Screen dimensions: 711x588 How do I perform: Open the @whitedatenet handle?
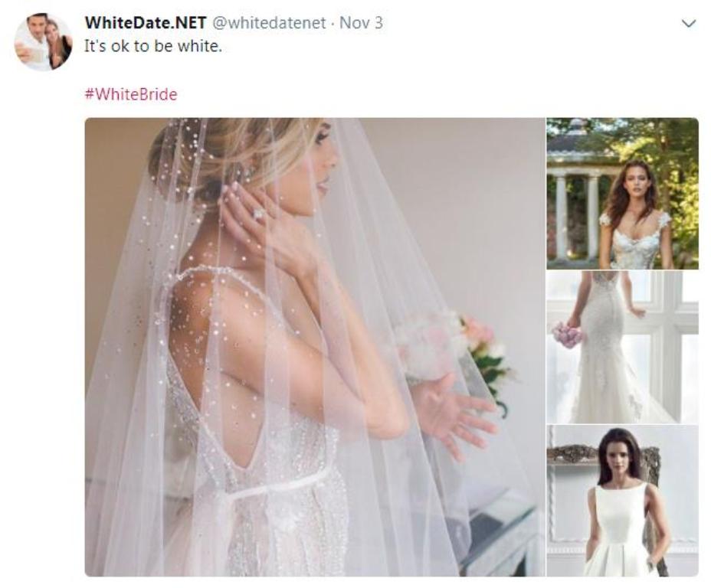[269, 23]
